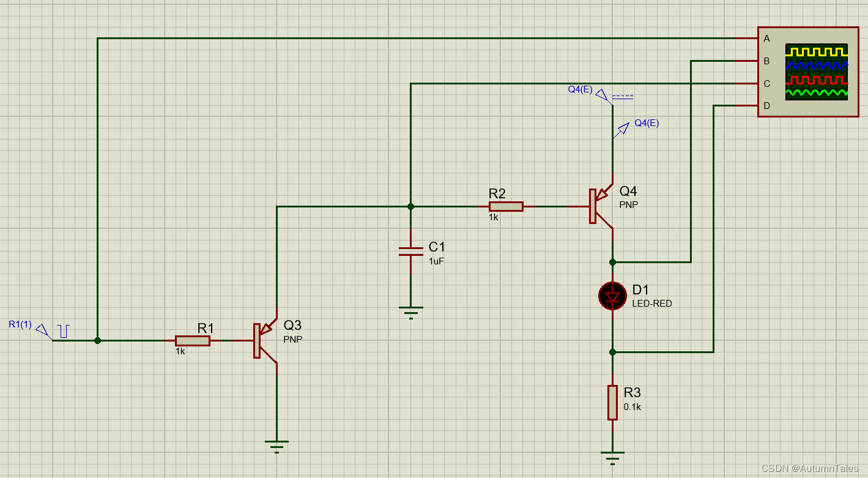Click the Q4(E) DC generator with dashed line
Image resolution: width=868 pixels, height=478 pixels.
point(614,97)
